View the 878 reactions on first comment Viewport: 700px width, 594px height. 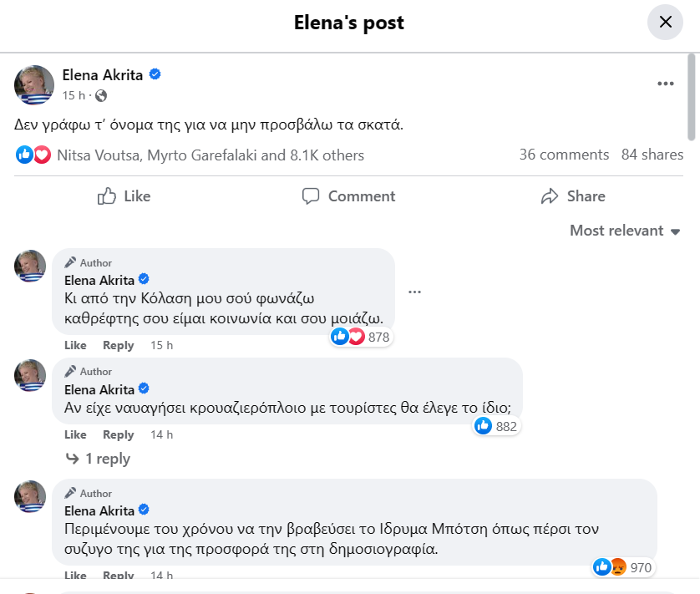click(x=361, y=337)
